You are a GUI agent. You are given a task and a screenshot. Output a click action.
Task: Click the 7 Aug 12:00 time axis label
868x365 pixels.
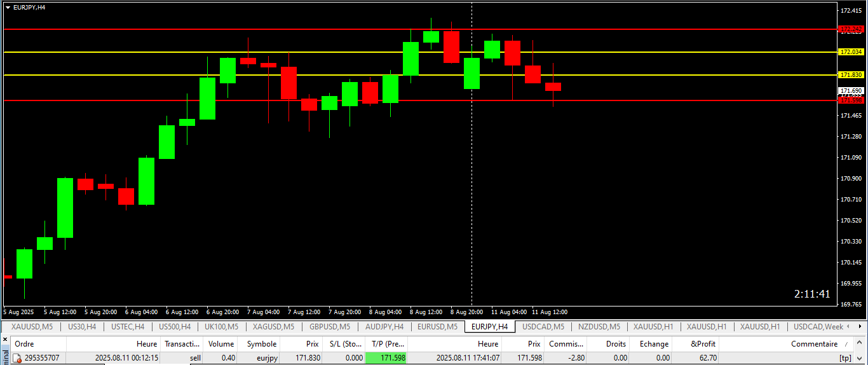coord(304,312)
